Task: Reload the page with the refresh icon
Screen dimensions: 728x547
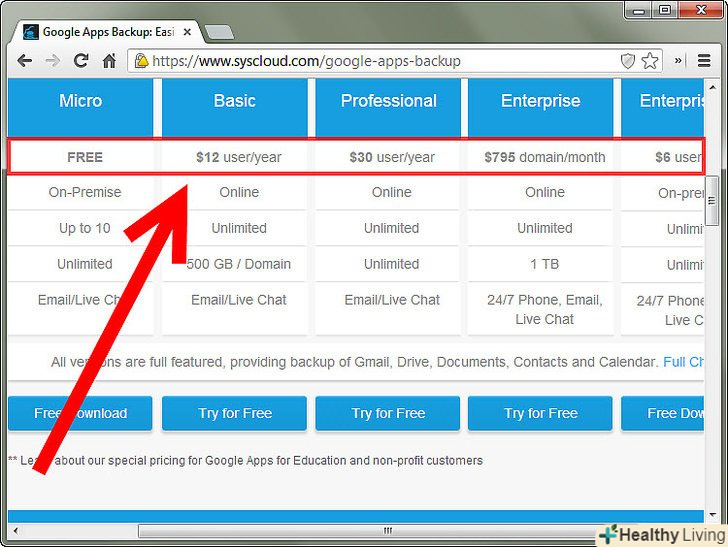Action: [x=81, y=60]
